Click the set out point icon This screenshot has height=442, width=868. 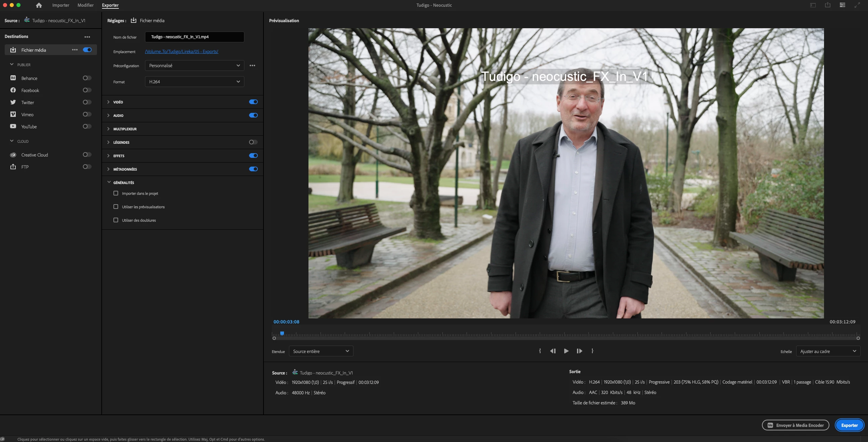tap(592, 351)
